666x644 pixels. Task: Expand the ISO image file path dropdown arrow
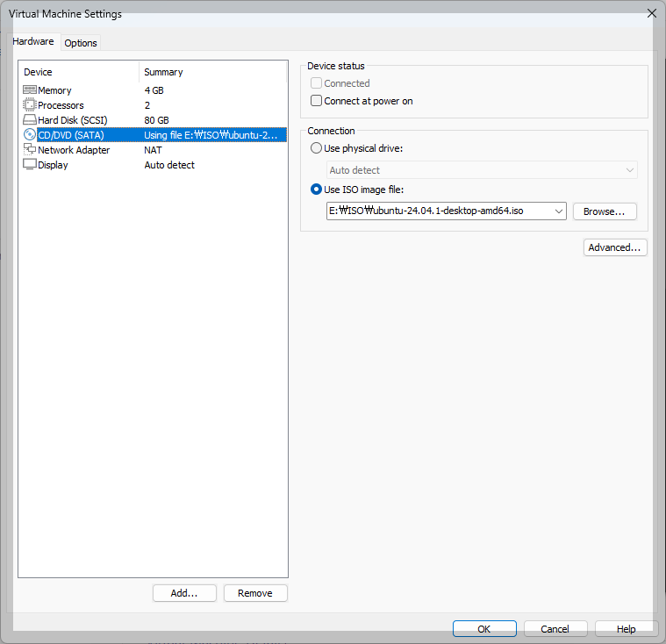559,211
